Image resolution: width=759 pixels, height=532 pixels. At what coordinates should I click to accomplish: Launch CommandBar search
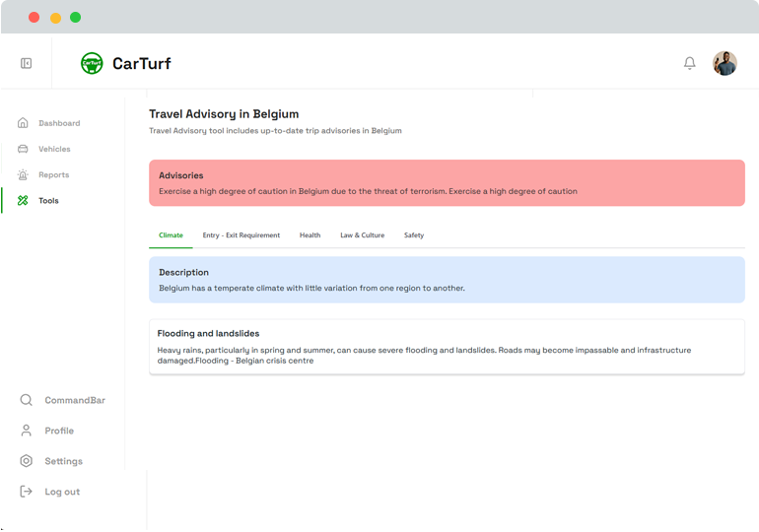(x=74, y=400)
